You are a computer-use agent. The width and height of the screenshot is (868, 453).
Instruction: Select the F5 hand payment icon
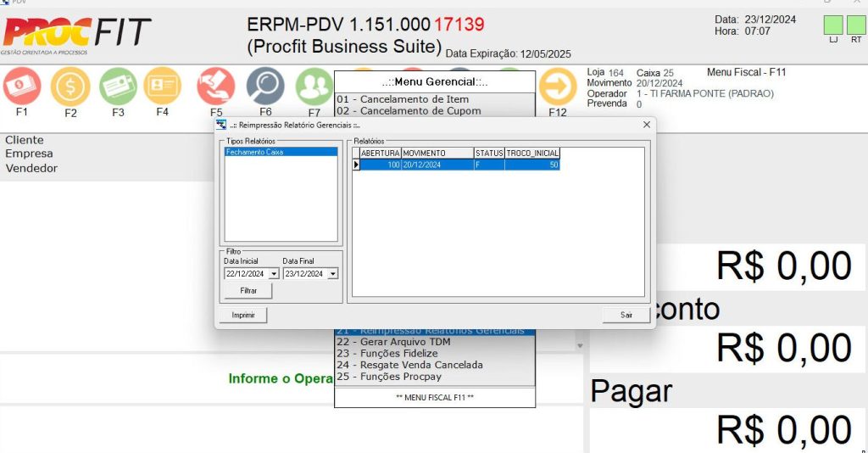(216, 87)
